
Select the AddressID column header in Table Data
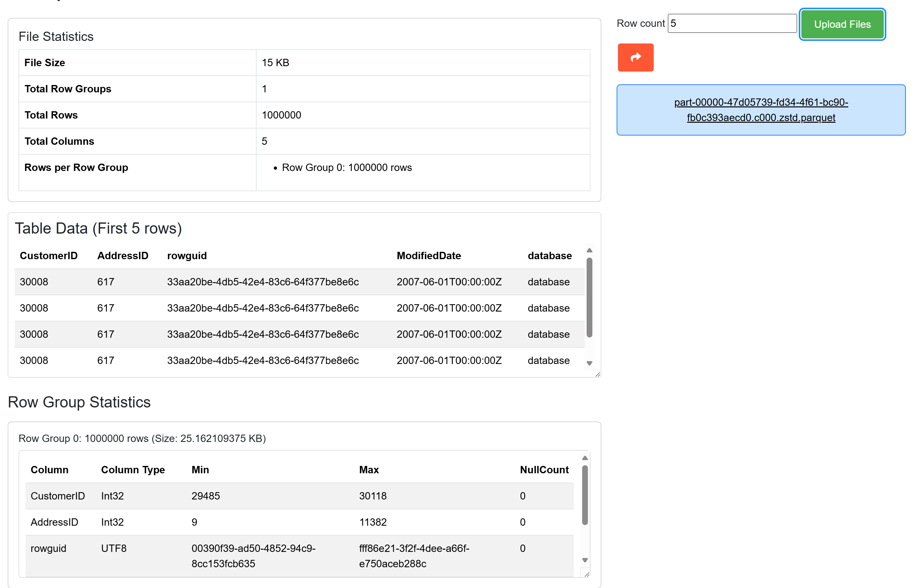(123, 255)
